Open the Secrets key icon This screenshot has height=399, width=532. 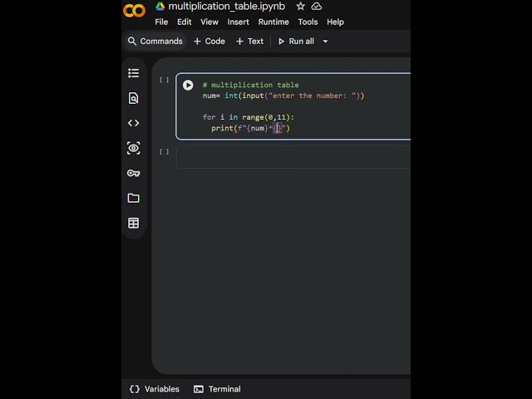[x=133, y=173]
